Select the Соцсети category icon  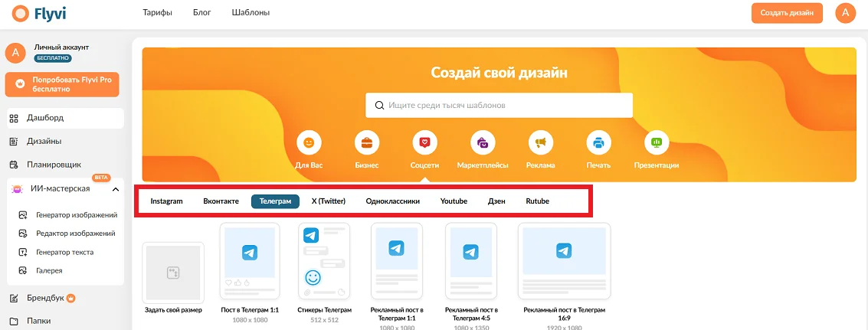point(424,143)
